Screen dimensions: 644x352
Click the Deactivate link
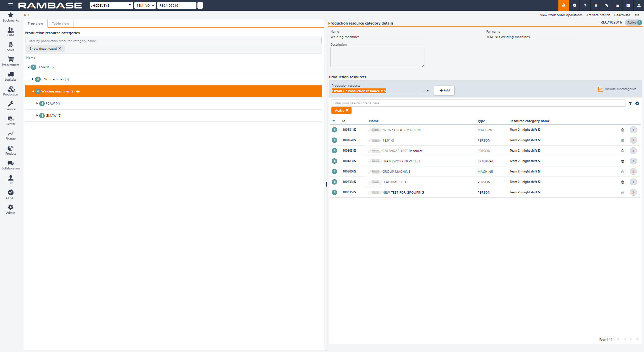[622, 15]
